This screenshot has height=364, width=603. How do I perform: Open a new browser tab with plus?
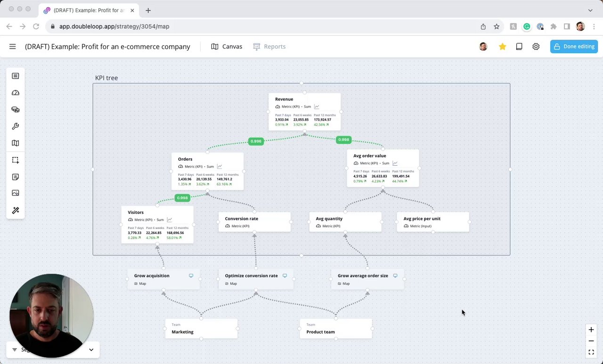point(148,10)
